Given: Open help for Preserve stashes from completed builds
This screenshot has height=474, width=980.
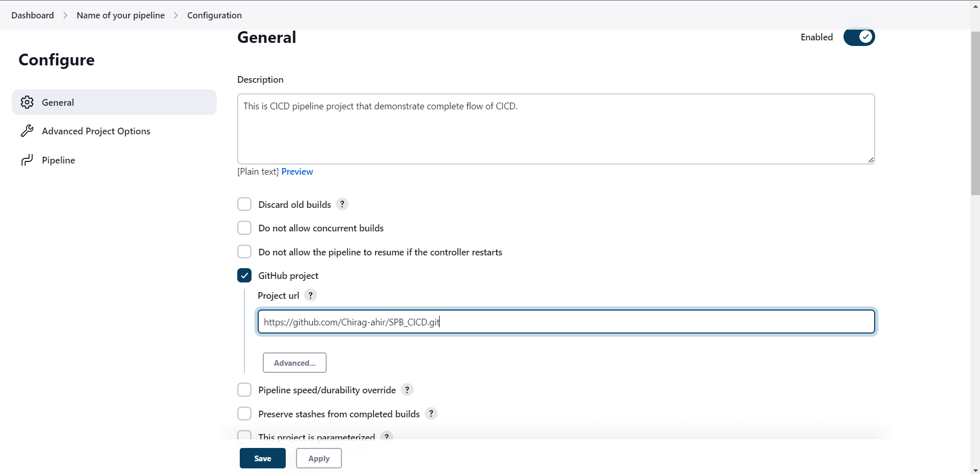Looking at the screenshot, I should coord(431,414).
